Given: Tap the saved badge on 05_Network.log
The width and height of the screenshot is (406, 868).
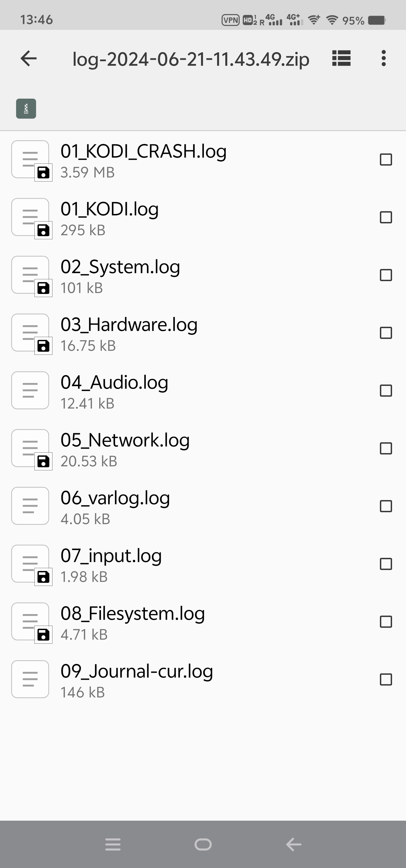Looking at the screenshot, I should click(x=43, y=461).
